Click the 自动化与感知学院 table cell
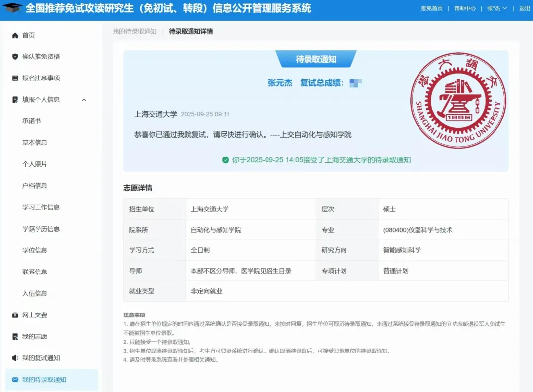Viewport: 533px width, 392px height. (x=251, y=230)
